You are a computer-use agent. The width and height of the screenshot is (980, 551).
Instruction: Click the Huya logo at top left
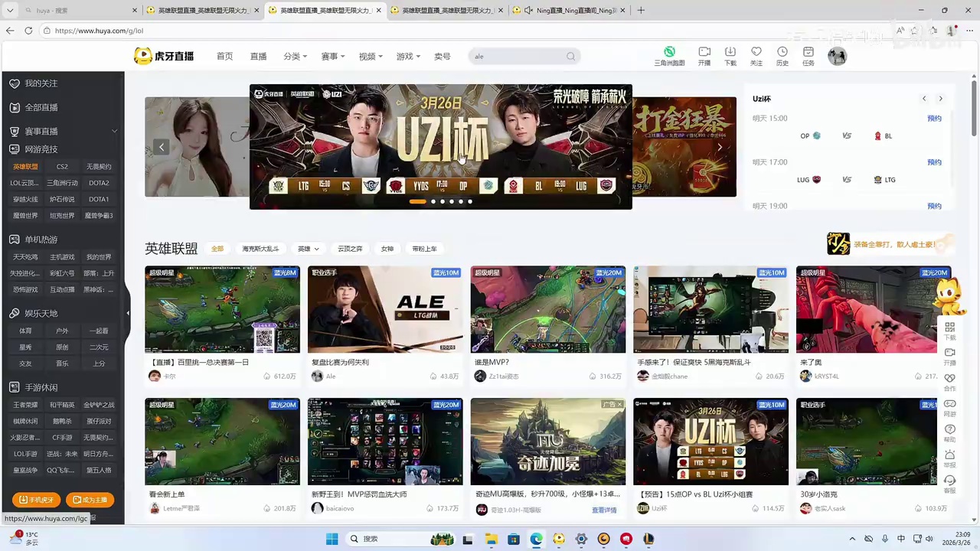click(164, 56)
